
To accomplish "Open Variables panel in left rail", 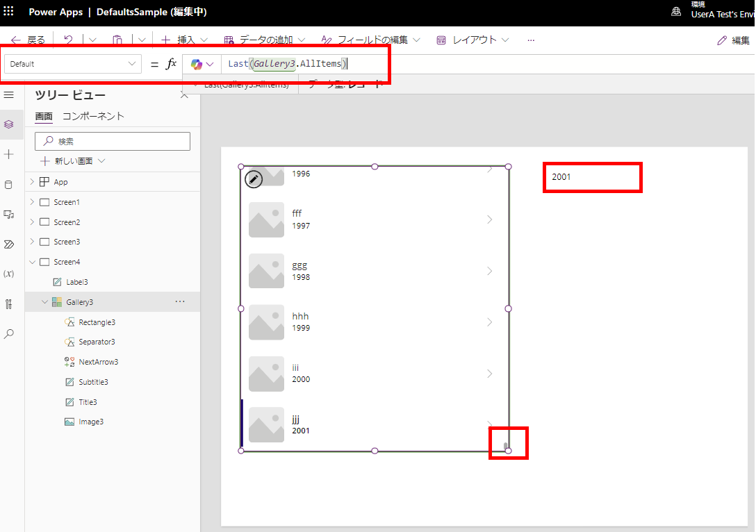I will coord(9,274).
